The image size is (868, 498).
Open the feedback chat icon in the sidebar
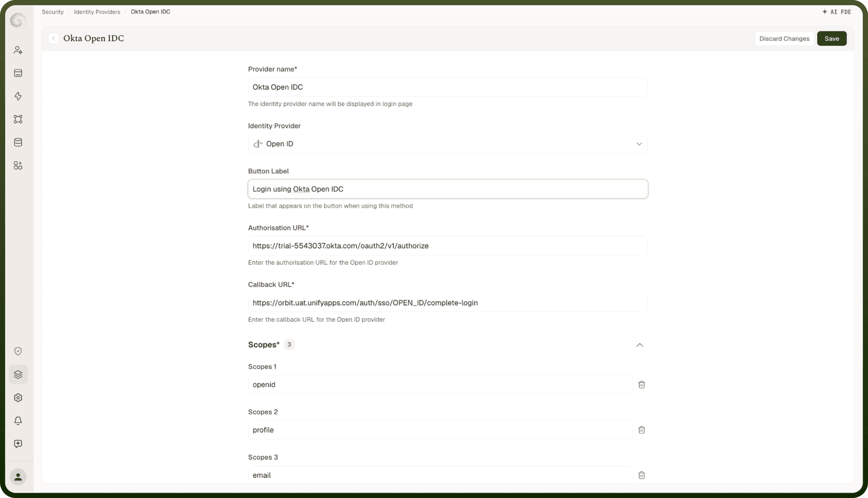(18, 444)
